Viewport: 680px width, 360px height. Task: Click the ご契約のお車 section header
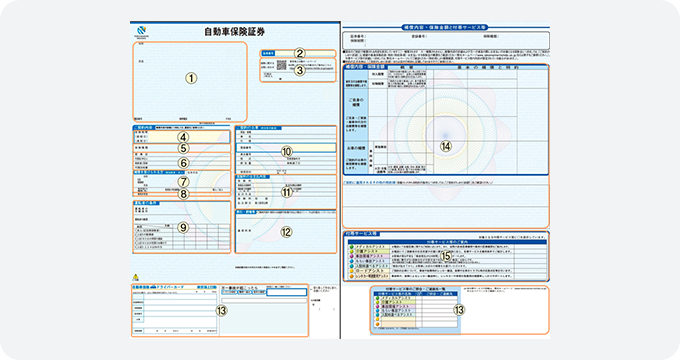pyautogui.click(x=258, y=128)
